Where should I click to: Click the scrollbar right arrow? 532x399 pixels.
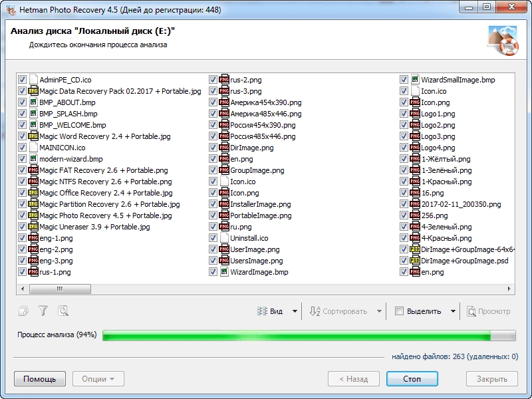click(509, 289)
